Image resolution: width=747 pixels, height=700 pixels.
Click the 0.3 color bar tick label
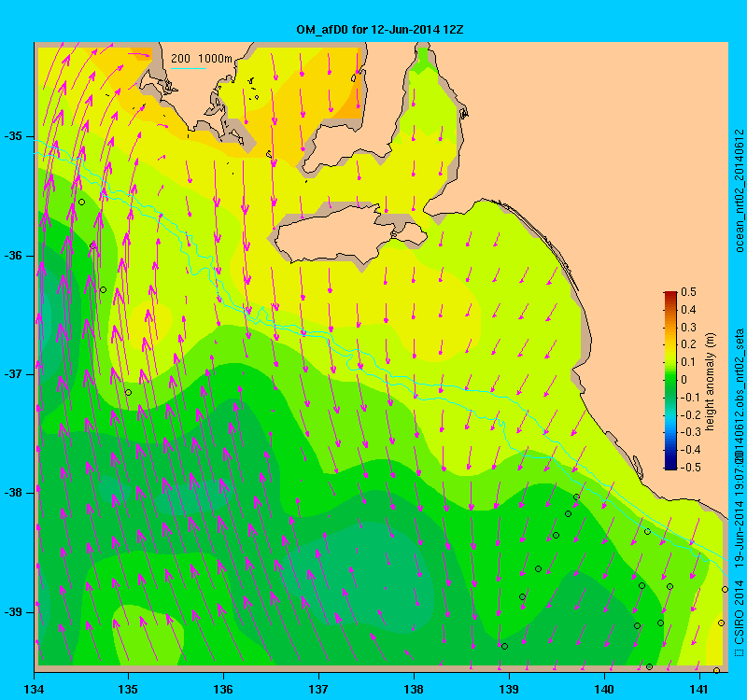689,328
